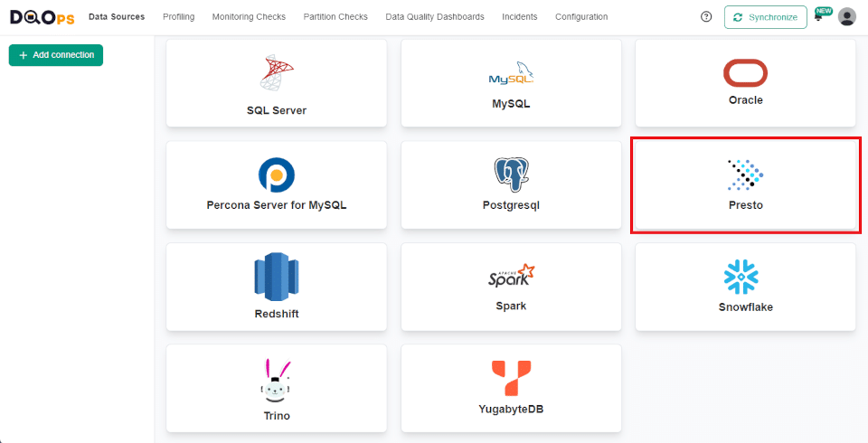Image resolution: width=868 pixels, height=443 pixels.
Task: Click the PostgreSQL elephant logo
Action: click(x=511, y=174)
